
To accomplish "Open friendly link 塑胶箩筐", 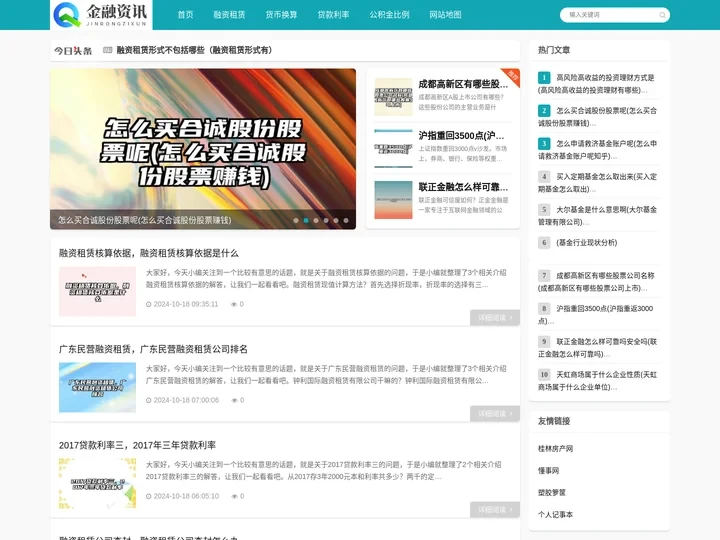I will (551, 493).
